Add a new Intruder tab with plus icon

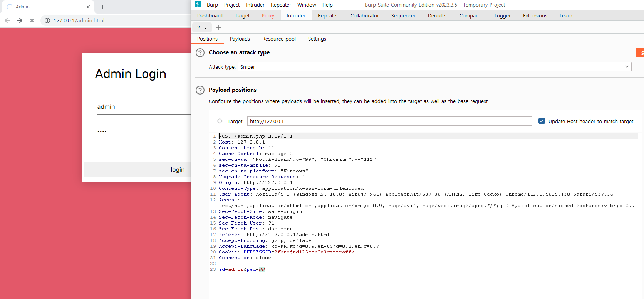point(218,27)
